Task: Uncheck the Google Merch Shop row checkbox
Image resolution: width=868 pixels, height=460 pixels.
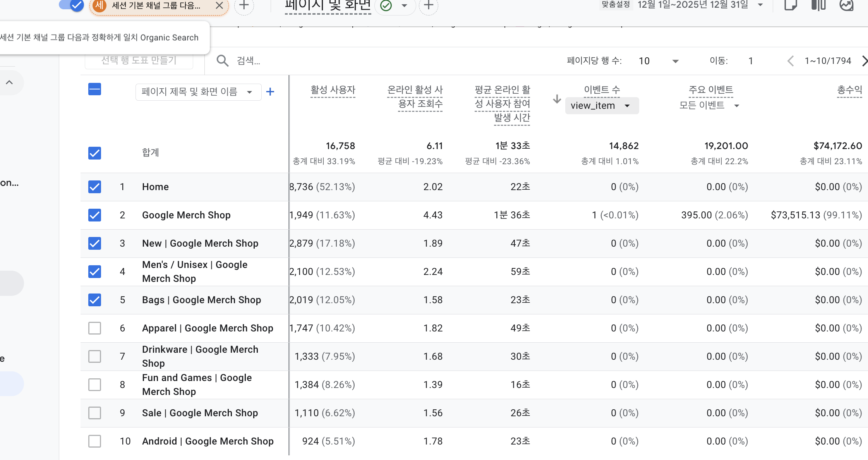Action: pyautogui.click(x=94, y=215)
